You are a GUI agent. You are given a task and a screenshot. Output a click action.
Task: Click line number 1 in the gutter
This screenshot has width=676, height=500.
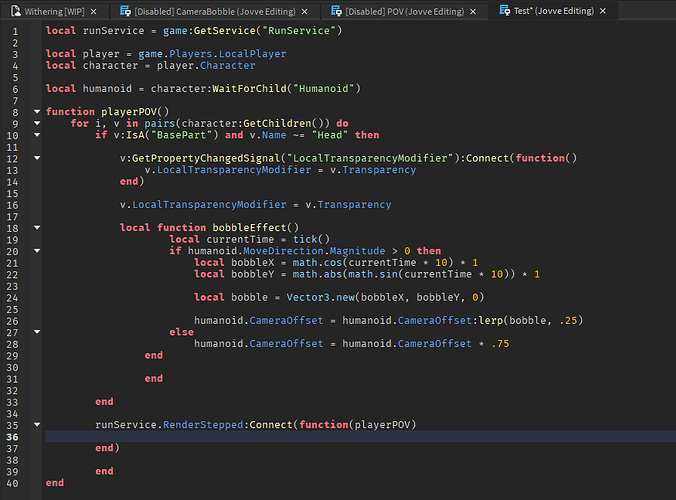(15, 31)
